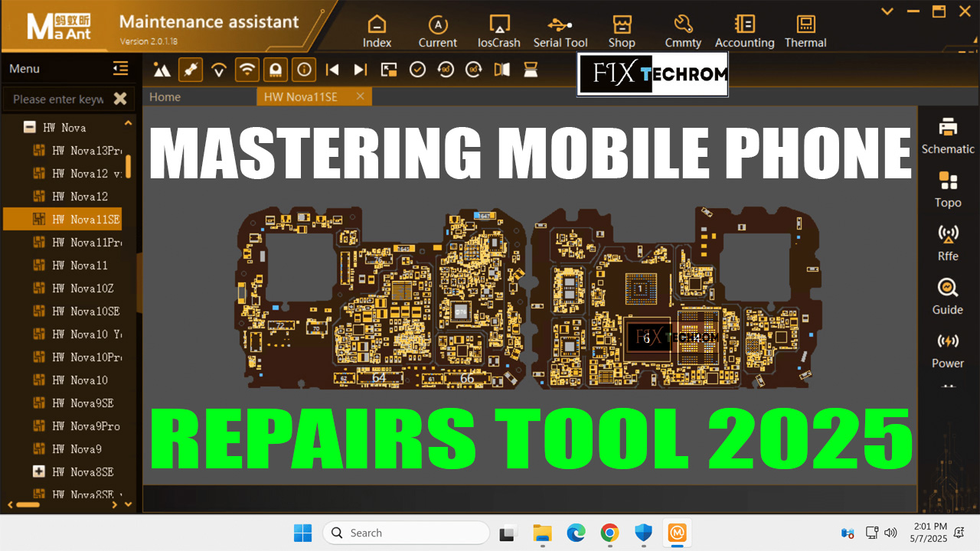Rotate board counterclockwise icon
Viewport: 980px width, 551px height.
446,70
